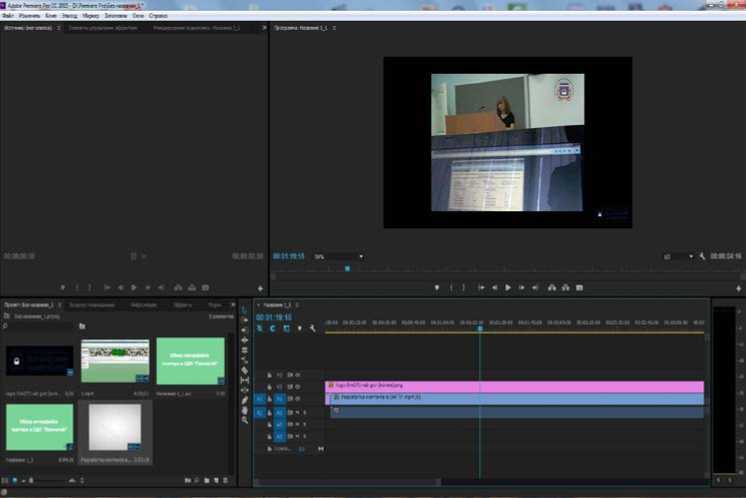
Task: Play the clip in Source monitor
Action: tap(134, 288)
